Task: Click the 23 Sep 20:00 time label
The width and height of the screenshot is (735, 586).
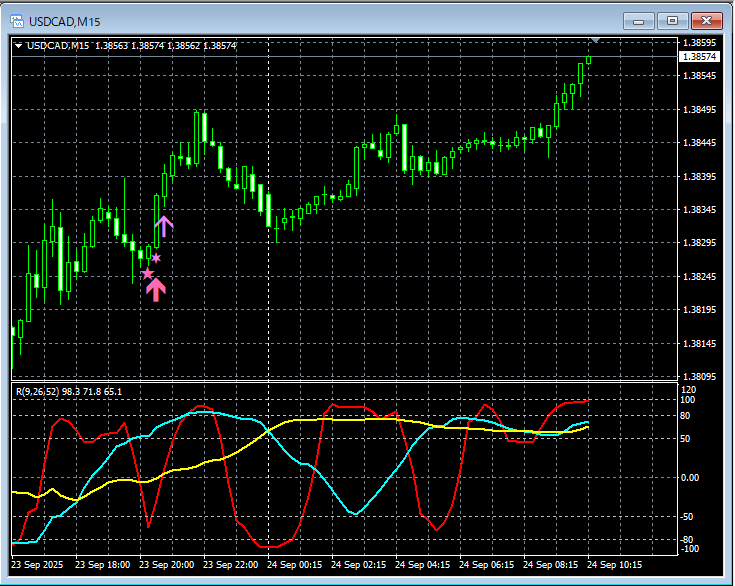Action: click(x=166, y=565)
